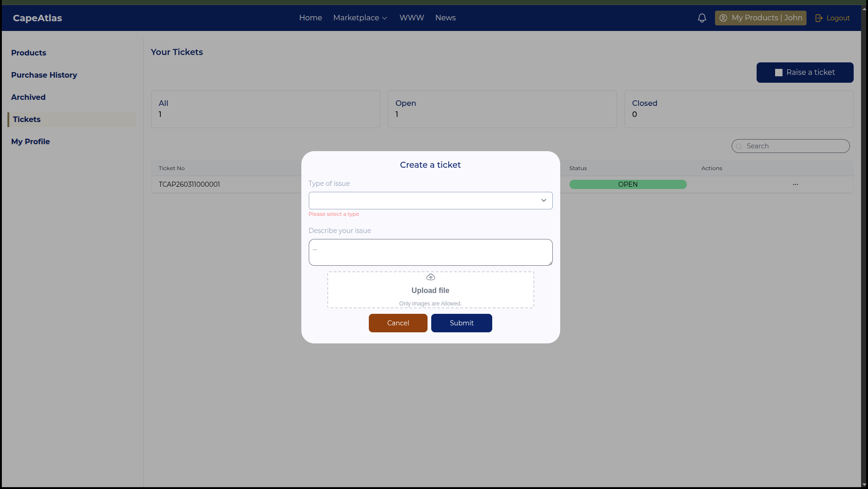Open Archived in the sidebar
868x489 pixels.
click(28, 97)
